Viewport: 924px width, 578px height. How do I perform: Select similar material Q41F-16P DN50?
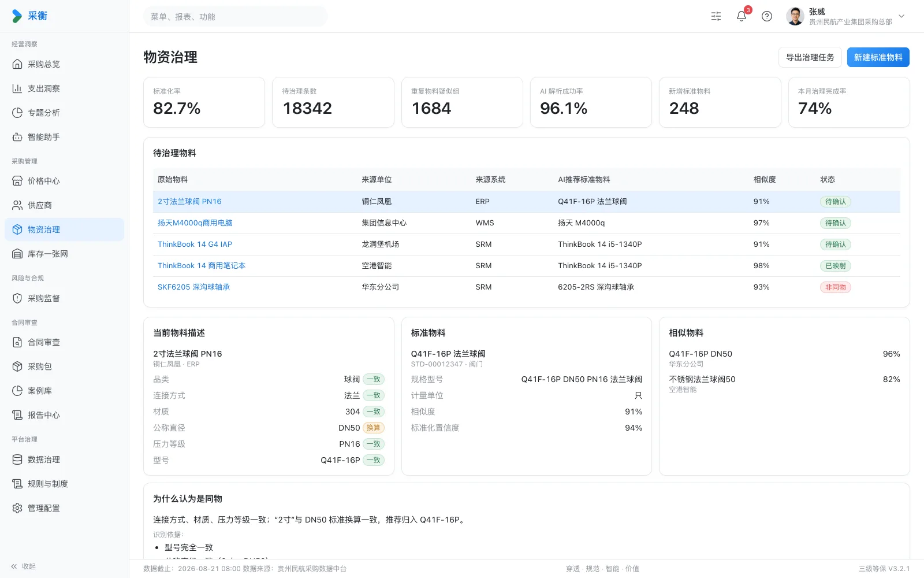(784, 358)
